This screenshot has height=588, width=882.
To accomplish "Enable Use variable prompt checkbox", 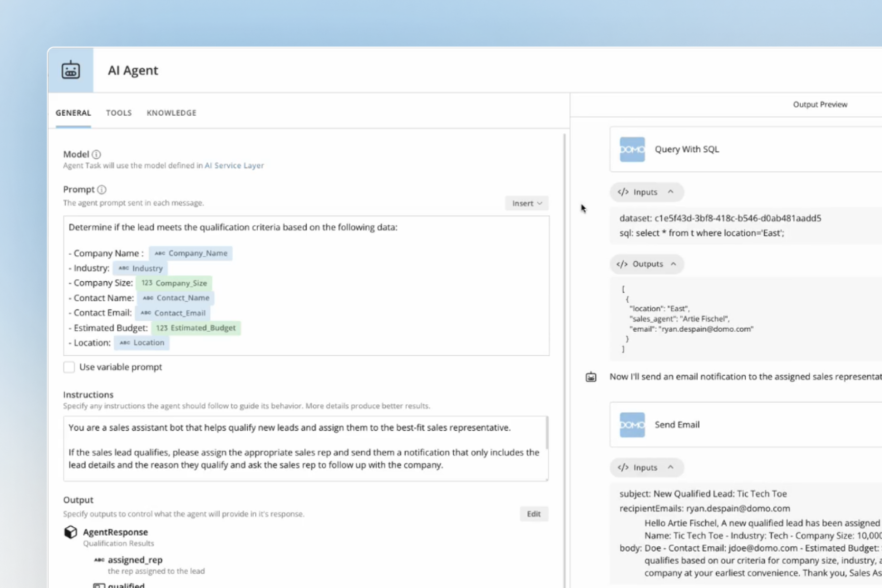I will pyautogui.click(x=69, y=367).
